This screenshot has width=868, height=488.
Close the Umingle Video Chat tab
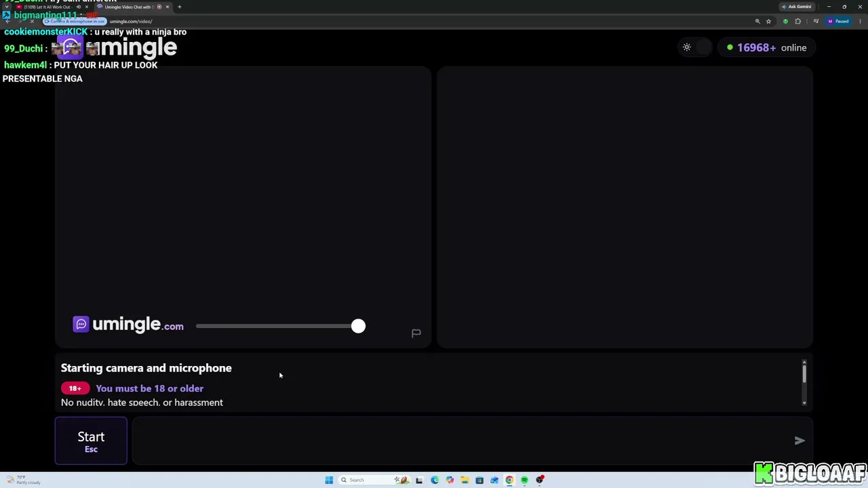pyautogui.click(x=167, y=7)
